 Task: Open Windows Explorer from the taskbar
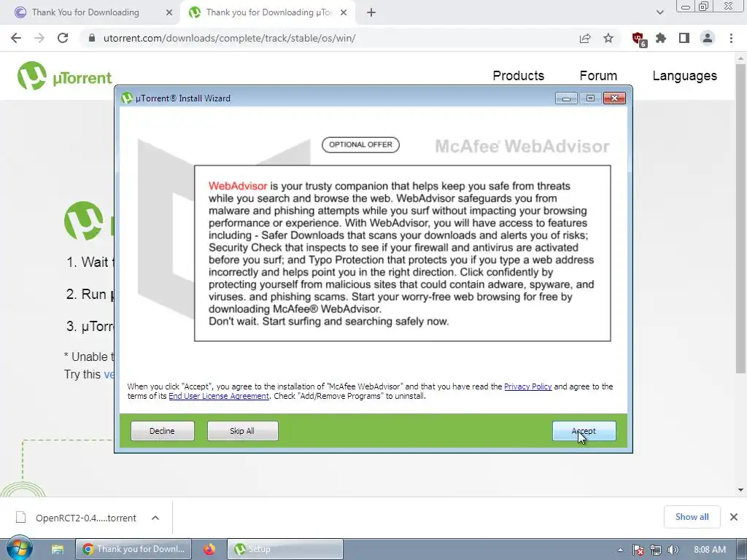(58, 550)
